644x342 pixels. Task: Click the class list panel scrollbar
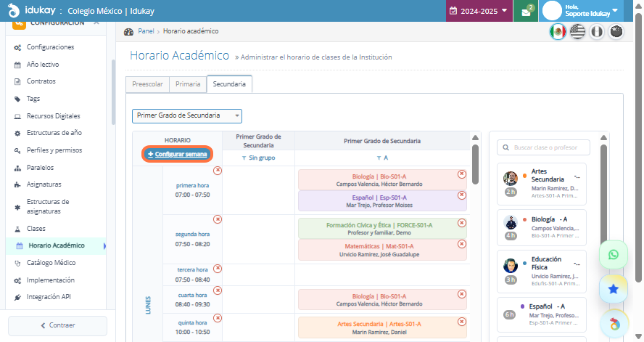603,195
